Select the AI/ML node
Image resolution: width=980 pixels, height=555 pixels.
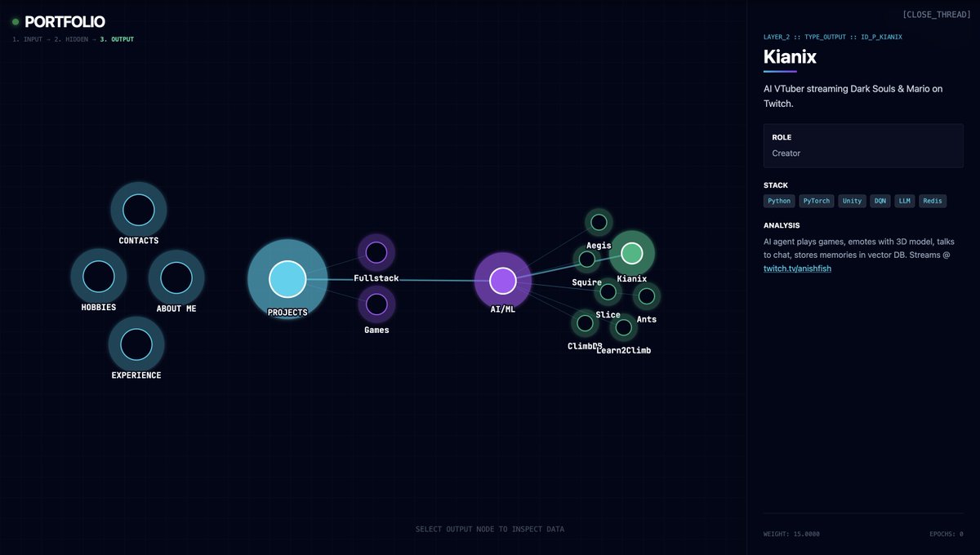[x=502, y=280]
